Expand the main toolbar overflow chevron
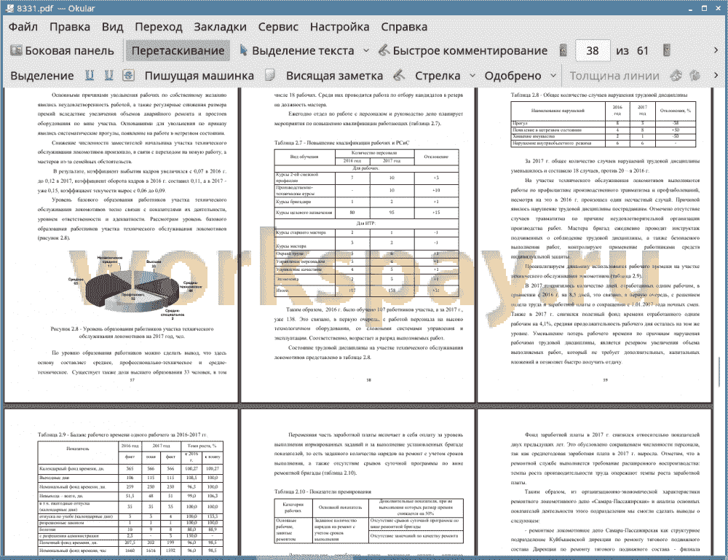728x560 pixels. coord(716,50)
